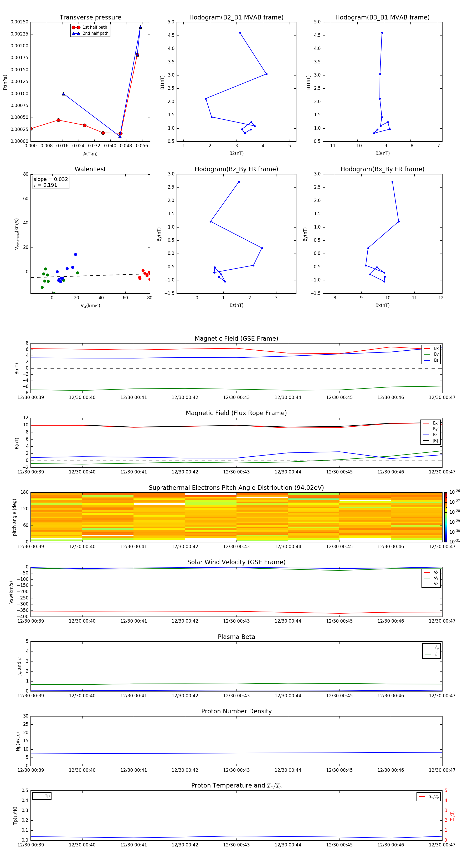Select the βp entry in the Plasma Beta legend
The height and width of the screenshot is (868, 473).
(431, 647)
